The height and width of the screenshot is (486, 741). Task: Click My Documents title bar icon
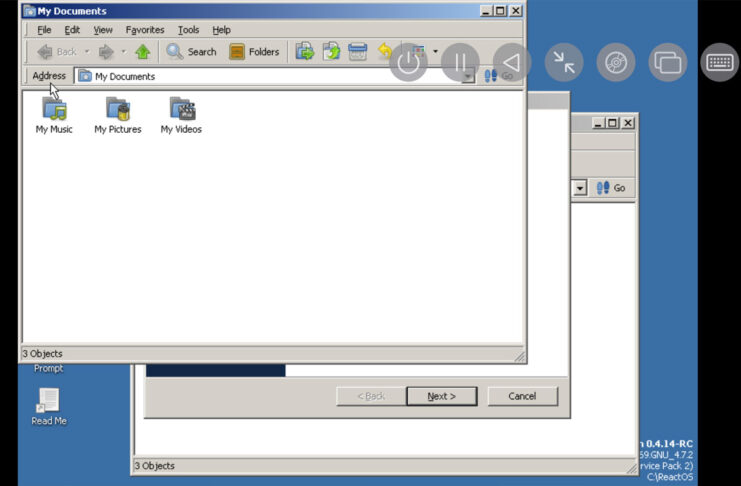[x=30, y=11]
